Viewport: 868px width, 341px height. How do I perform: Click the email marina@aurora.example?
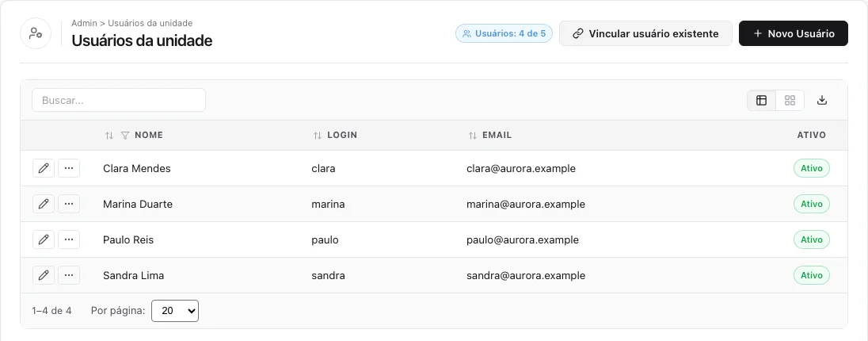tap(526, 204)
